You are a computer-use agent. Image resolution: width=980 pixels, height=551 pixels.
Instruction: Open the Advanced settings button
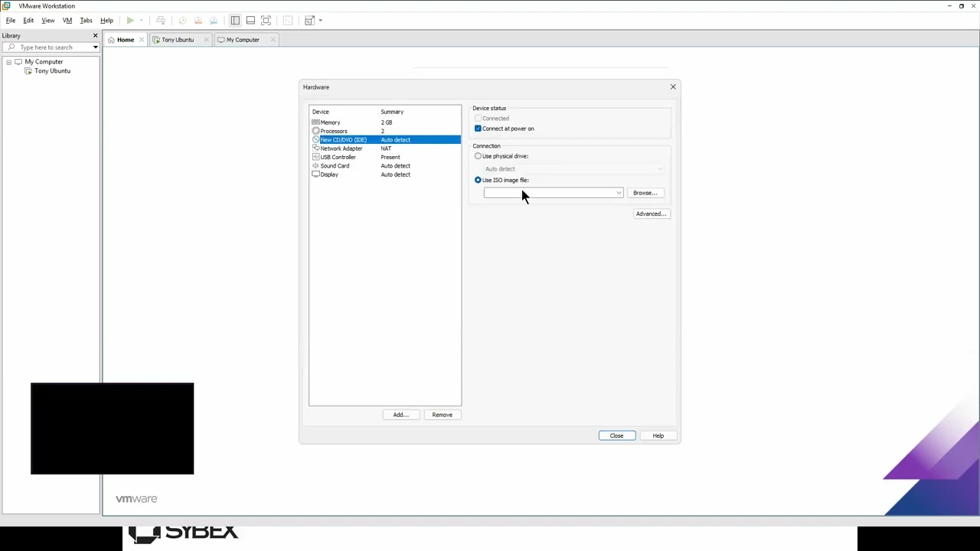click(x=652, y=214)
